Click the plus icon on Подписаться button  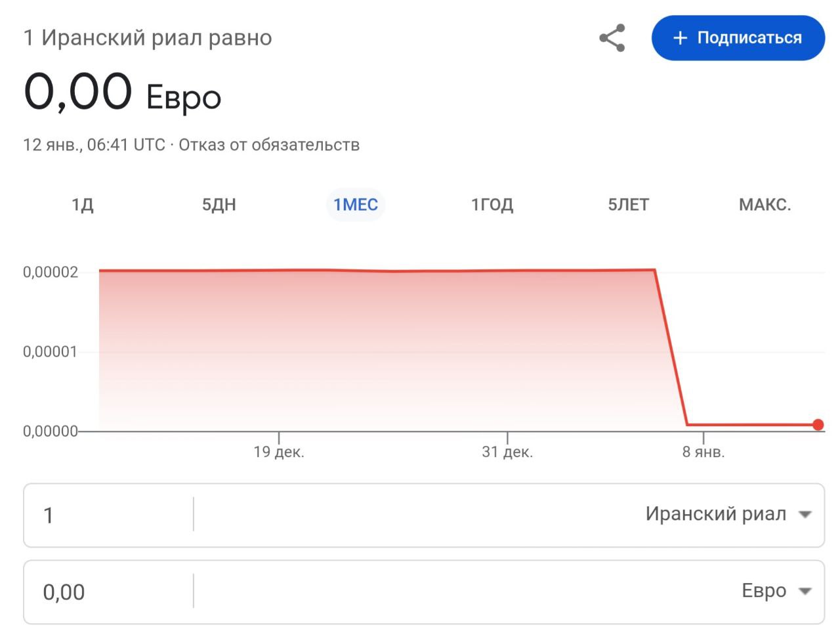pyautogui.click(x=679, y=38)
